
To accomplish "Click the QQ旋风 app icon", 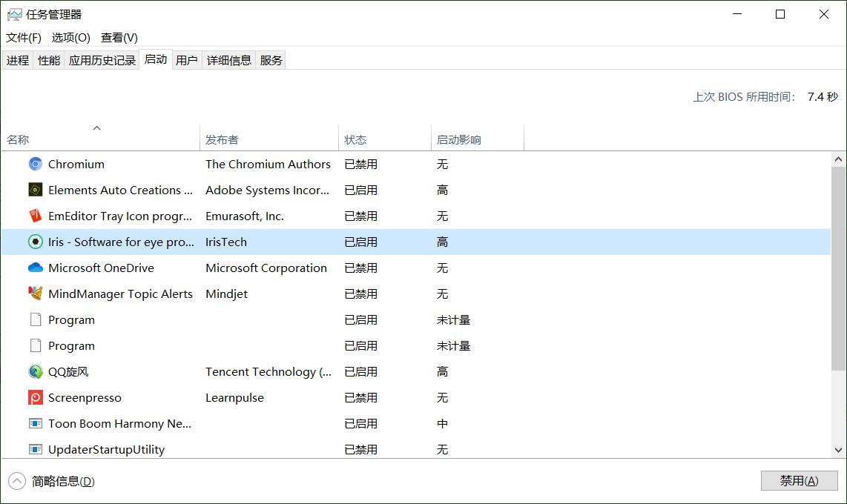I will [35, 371].
